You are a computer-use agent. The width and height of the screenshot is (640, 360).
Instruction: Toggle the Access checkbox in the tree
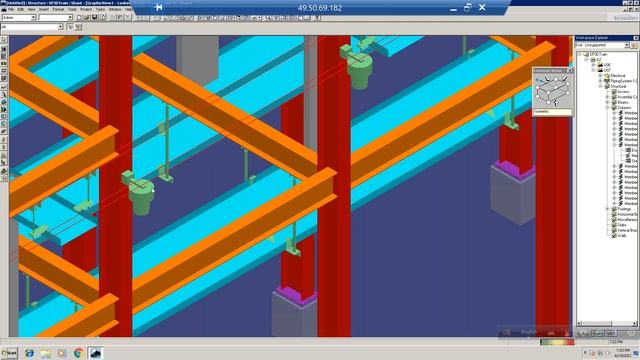pos(614,92)
